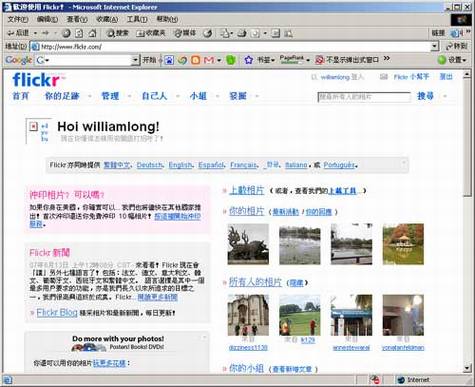Screen dimensions: 475x387
Task: Click the mail envelope icon near Flickr 小幫手
Action: pyautogui.click(x=384, y=77)
